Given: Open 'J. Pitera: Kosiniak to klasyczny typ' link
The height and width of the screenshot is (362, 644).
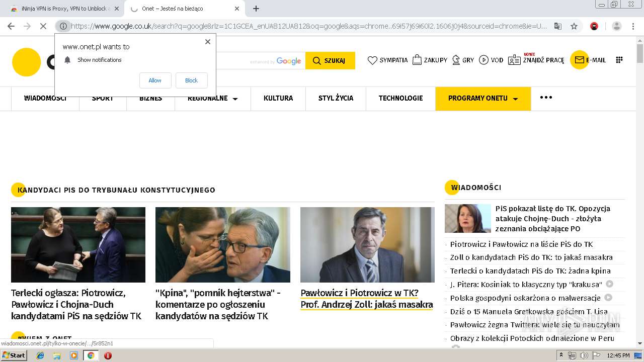Looking at the screenshot, I should (x=526, y=284).
